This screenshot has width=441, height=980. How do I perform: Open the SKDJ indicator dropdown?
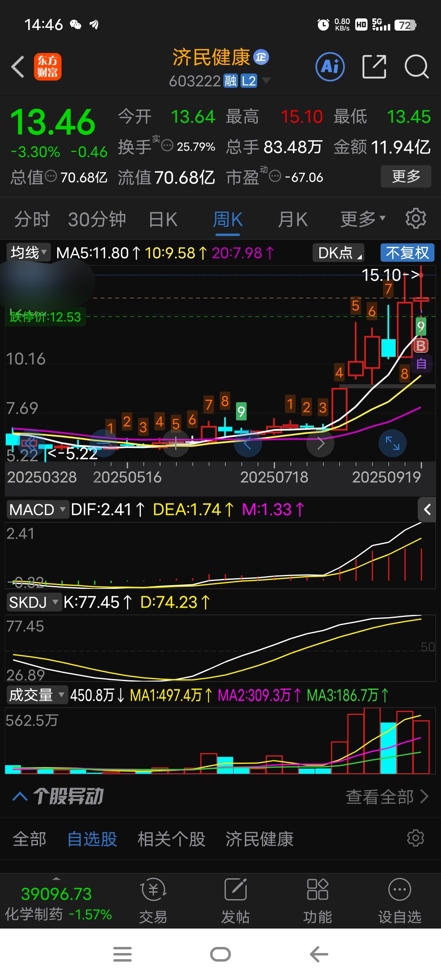34,602
